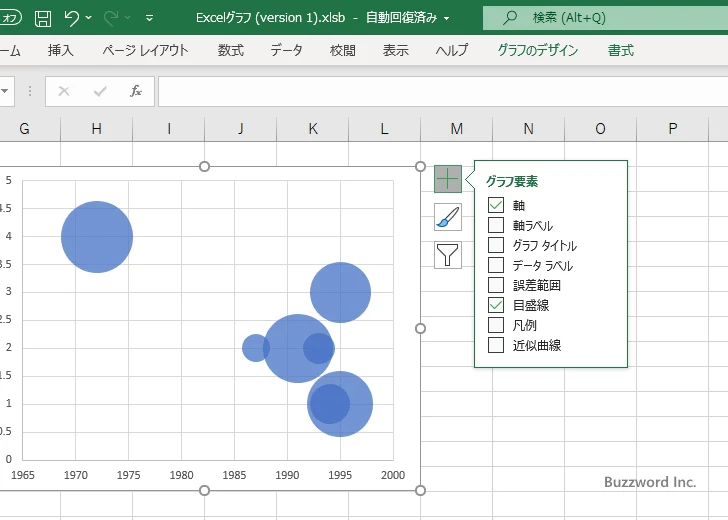Select column N header
The width and height of the screenshot is (728, 520).
(x=528, y=129)
